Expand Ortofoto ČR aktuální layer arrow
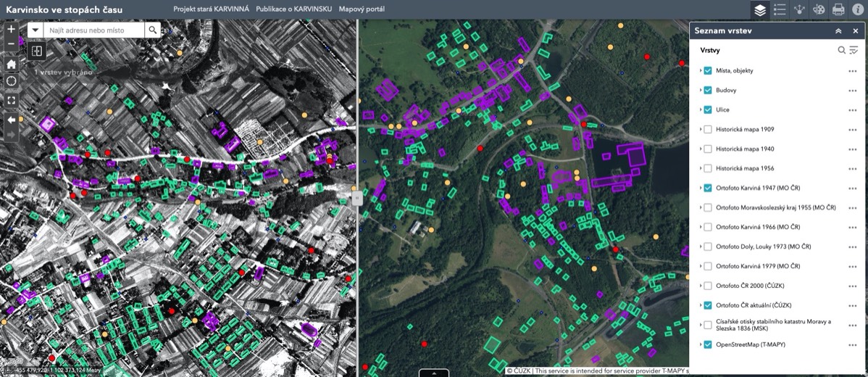Viewport: 868px width, 377px height. pyautogui.click(x=700, y=305)
